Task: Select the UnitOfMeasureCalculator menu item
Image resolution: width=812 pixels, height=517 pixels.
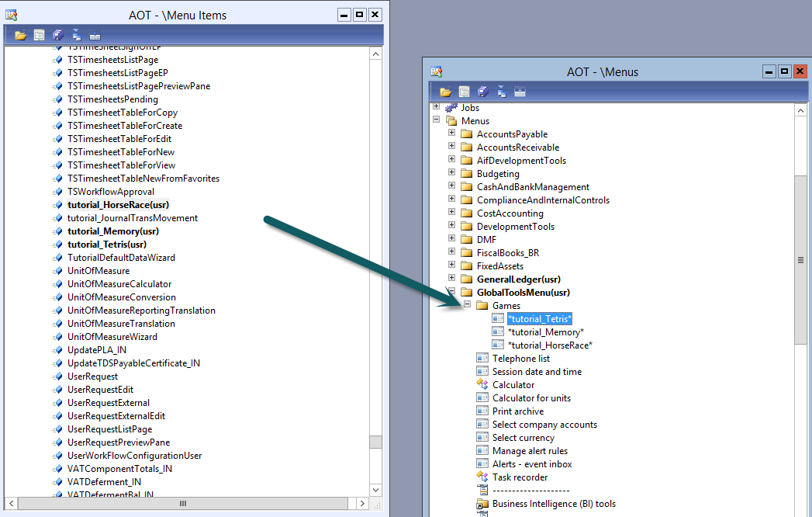Action: 119,284
